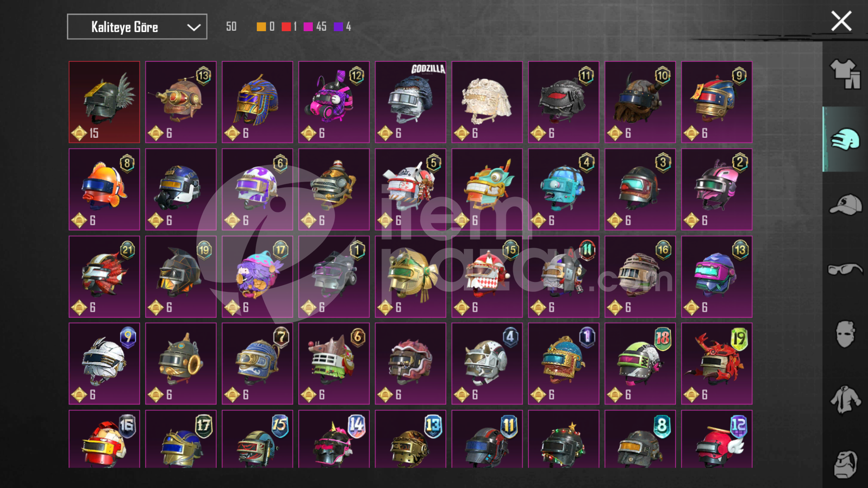This screenshot has height=488, width=868.
Task: Close the inventory with the X icon
Action: [841, 21]
